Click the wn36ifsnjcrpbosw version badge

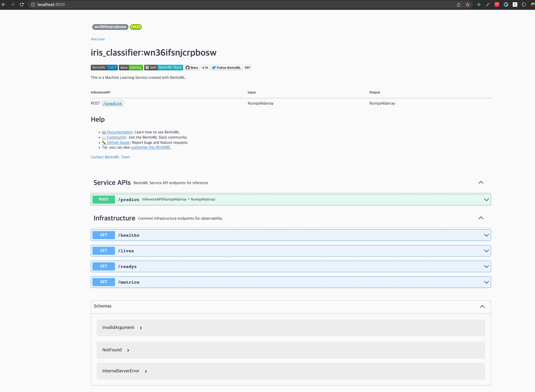pyautogui.click(x=110, y=27)
